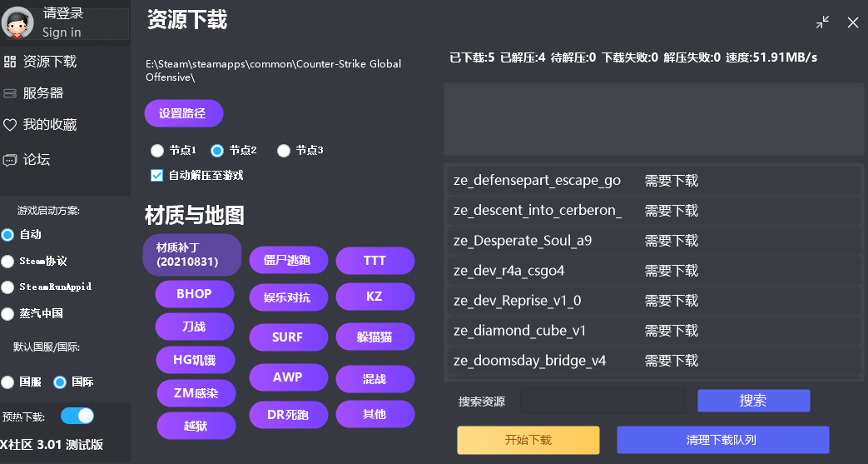Image resolution: width=868 pixels, height=464 pixels.
Task: Click the 搜索资源 input field
Action: pyautogui.click(x=603, y=401)
